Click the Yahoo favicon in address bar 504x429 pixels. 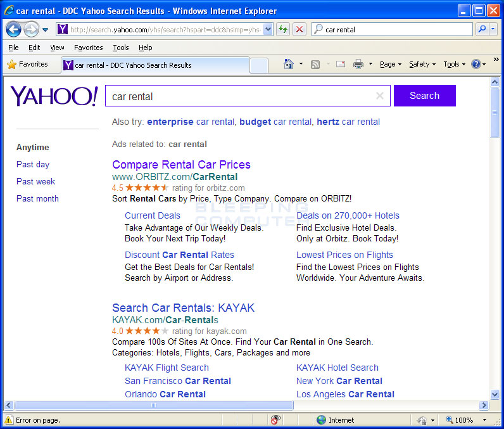coord(62,30)
